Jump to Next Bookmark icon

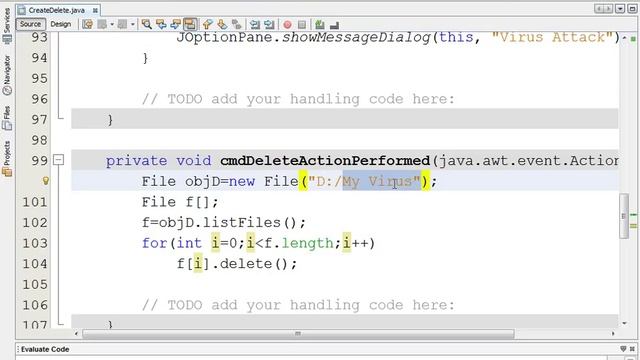[222, 24]
